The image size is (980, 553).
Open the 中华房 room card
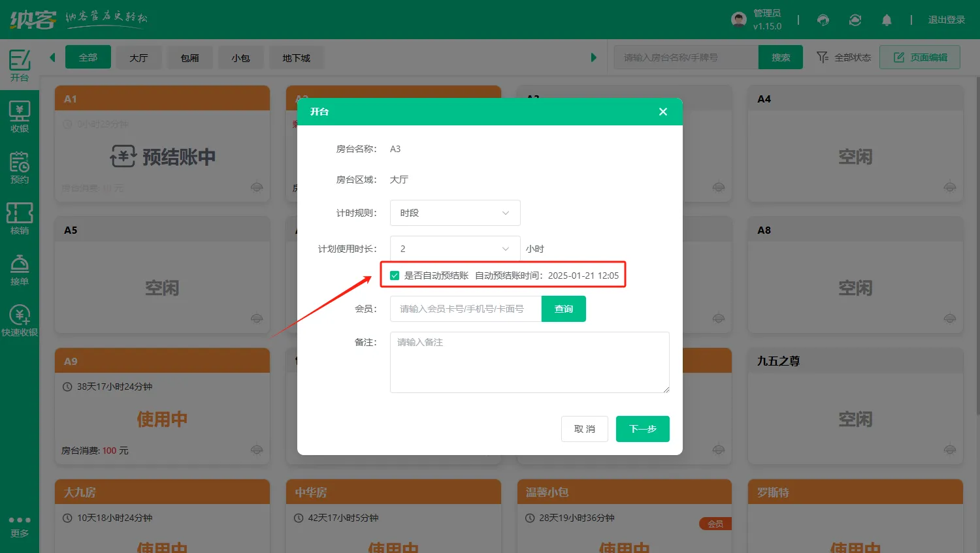point(393,516)
